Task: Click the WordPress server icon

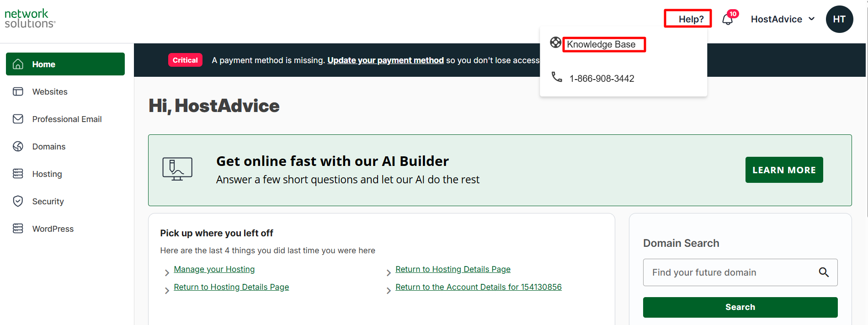Action: (x=18, y=229)
